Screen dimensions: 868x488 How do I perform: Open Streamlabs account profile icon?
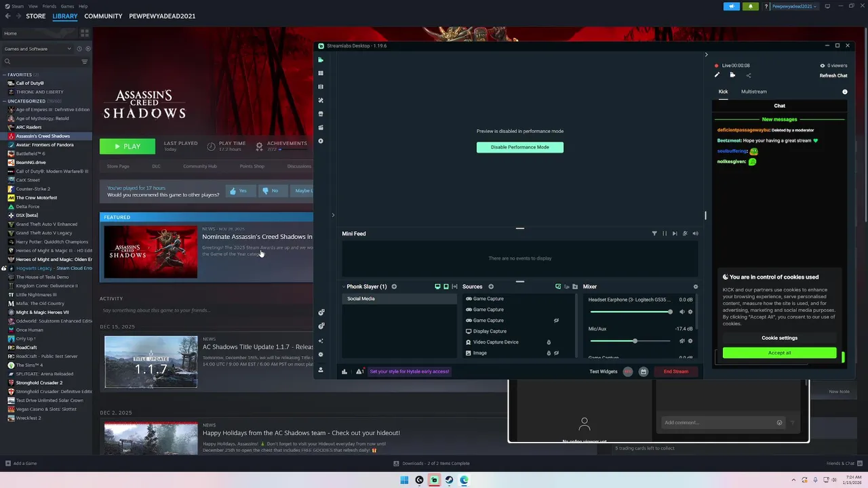(x=321, y=370)
